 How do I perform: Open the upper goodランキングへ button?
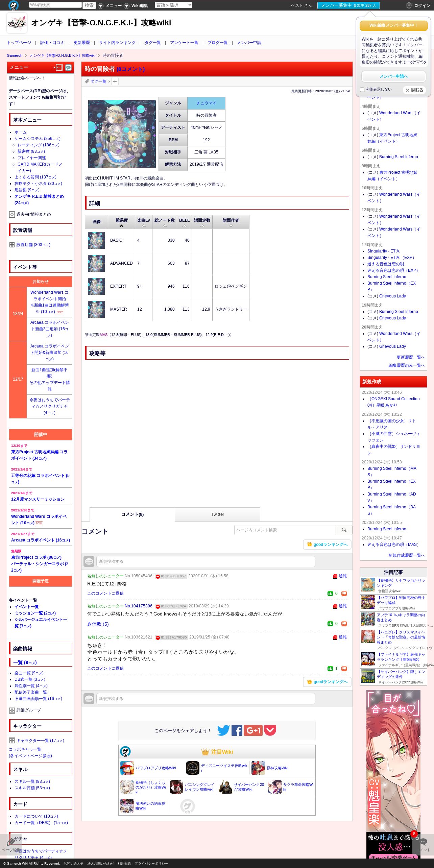[327, 545]
